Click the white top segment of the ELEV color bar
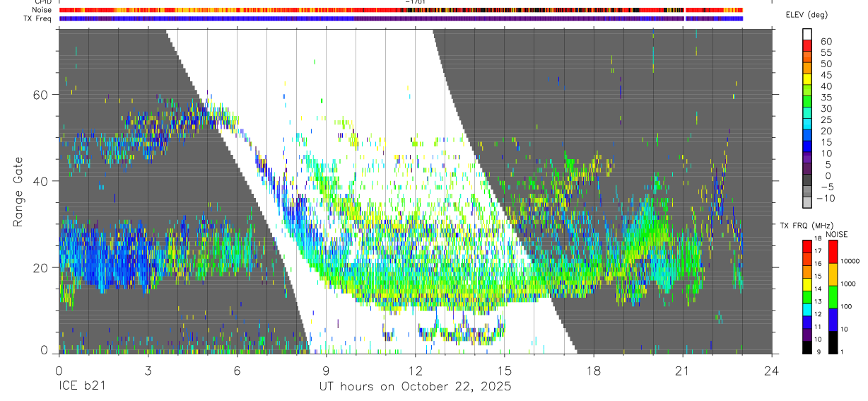Image resolution: width=868 pixels, height=401 pixels. pyautogui.click(x=807, y=34)
